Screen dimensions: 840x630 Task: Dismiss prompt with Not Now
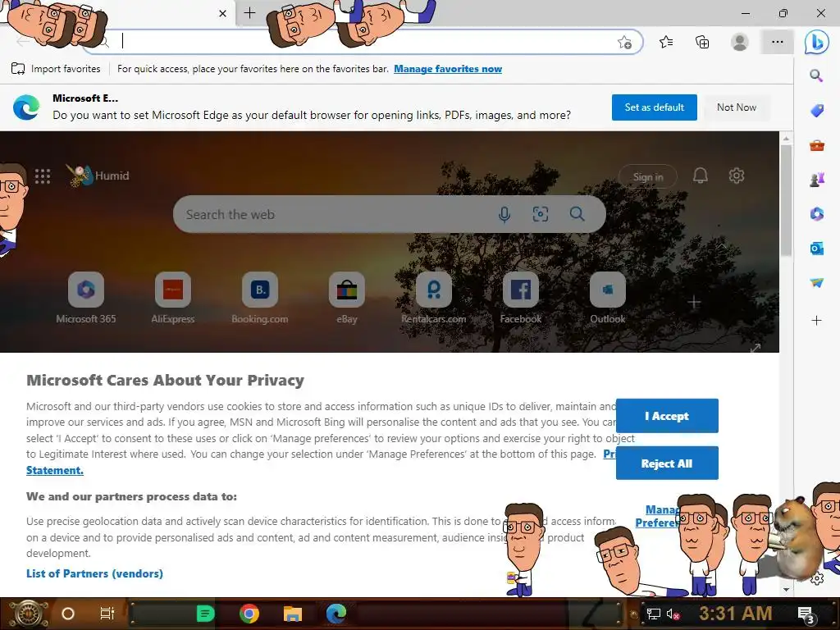pos(737,107)
